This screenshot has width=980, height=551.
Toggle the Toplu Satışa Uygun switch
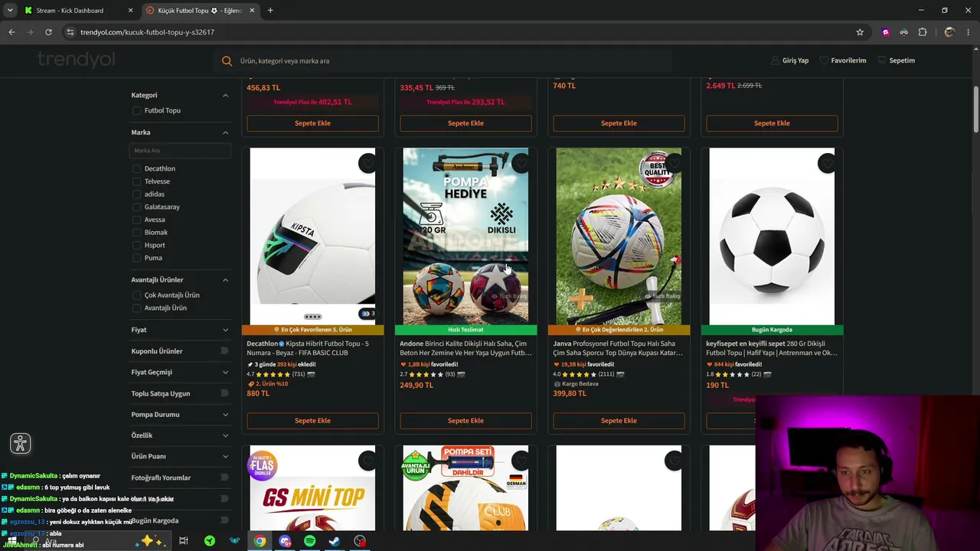click(224, 393)
